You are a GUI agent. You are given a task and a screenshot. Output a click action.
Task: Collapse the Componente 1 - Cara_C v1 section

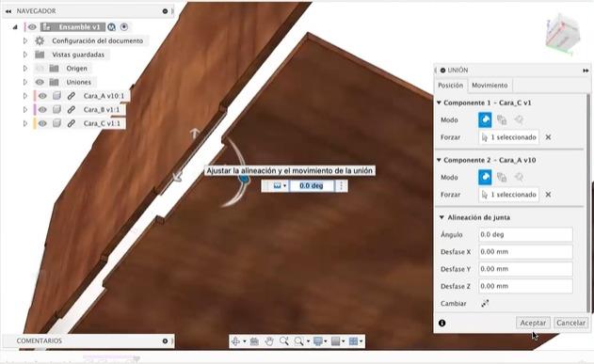coord(439,103)
